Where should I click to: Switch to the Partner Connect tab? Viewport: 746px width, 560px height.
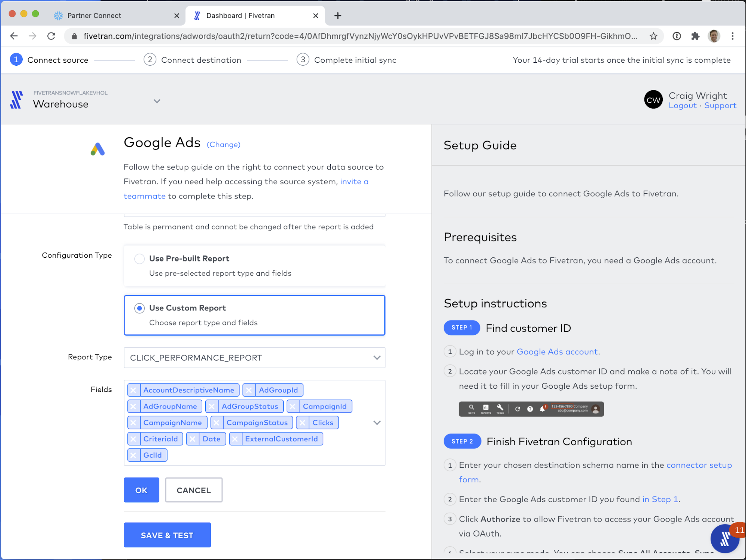94,16
